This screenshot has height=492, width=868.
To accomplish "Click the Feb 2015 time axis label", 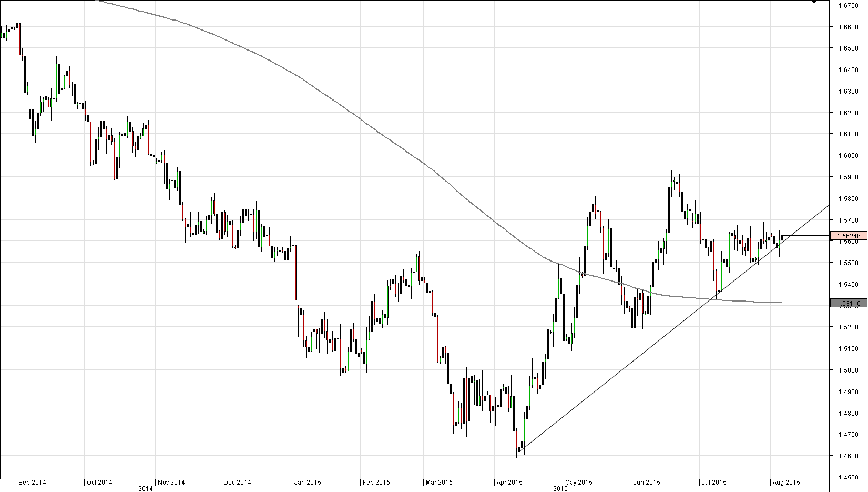I will (x=376, y=482).
